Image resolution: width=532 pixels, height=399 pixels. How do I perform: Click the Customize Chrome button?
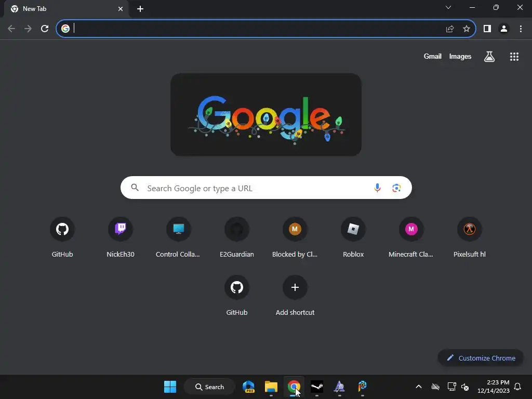pos(481,358)
